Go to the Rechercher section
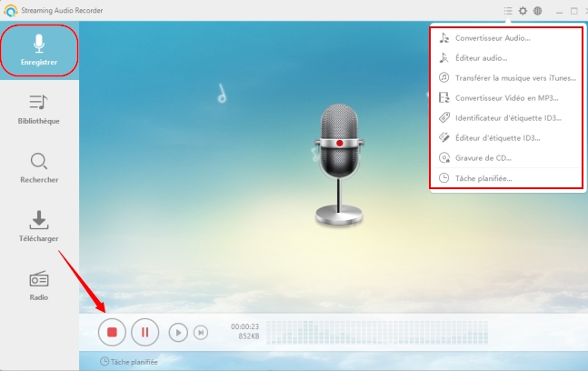Screen dimensions: 588x371 (x=39, y=167)
